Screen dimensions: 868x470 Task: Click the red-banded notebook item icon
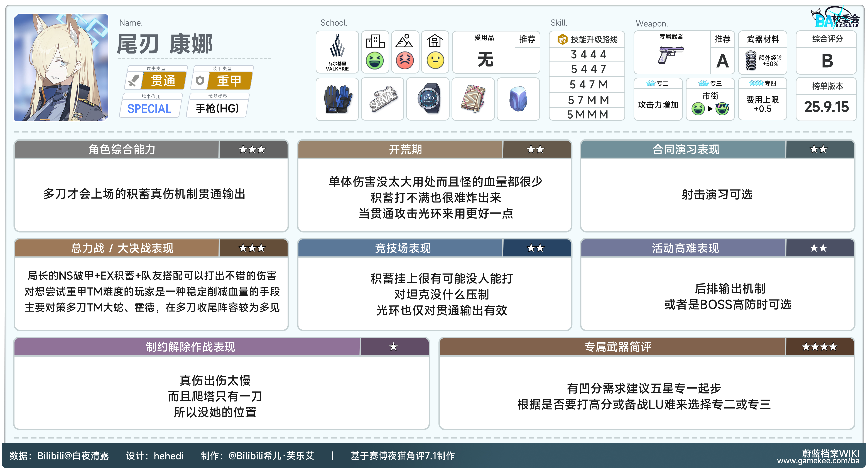(x=473, y=99)
